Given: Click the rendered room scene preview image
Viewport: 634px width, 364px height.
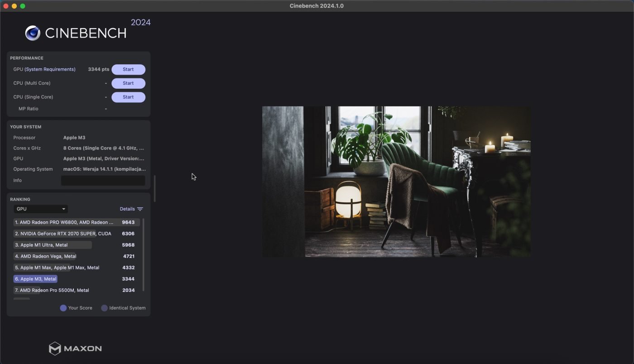Looking at the screenshot, I should point(396,182).
